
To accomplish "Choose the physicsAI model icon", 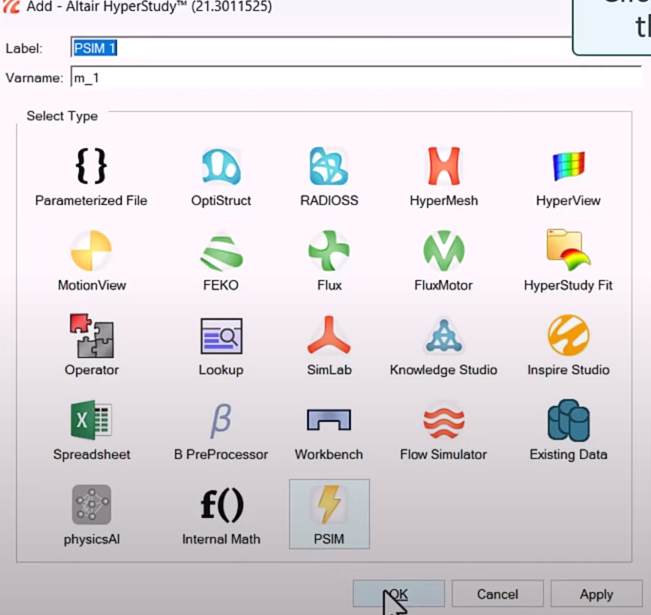I will point(91,505).
